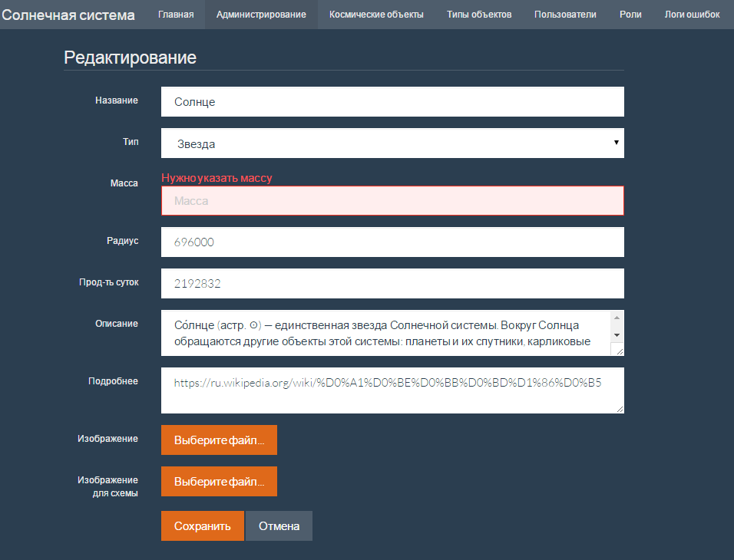Click the Описание field label
Image resolution: width=734 pixels, height=560 pixels.
pyautogui.click(x=117, y=323)
